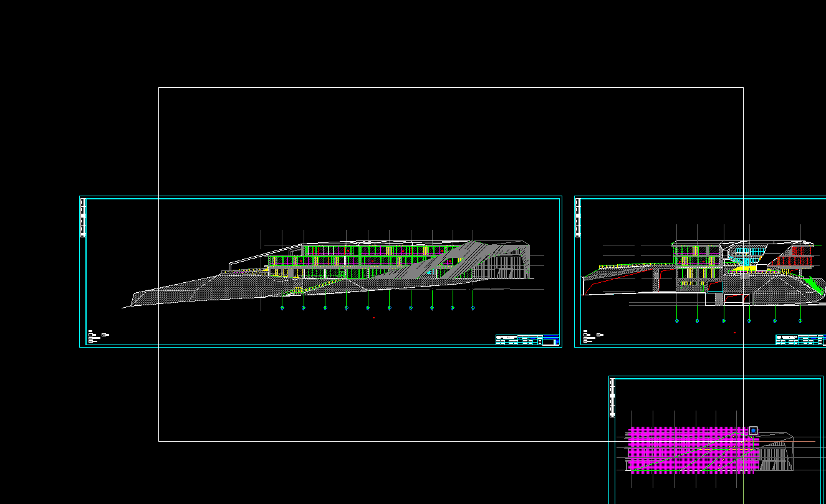Select the title block of the left sheet
Image resolution: width=826 pixels, height=504 pixels.
(527, 340)
